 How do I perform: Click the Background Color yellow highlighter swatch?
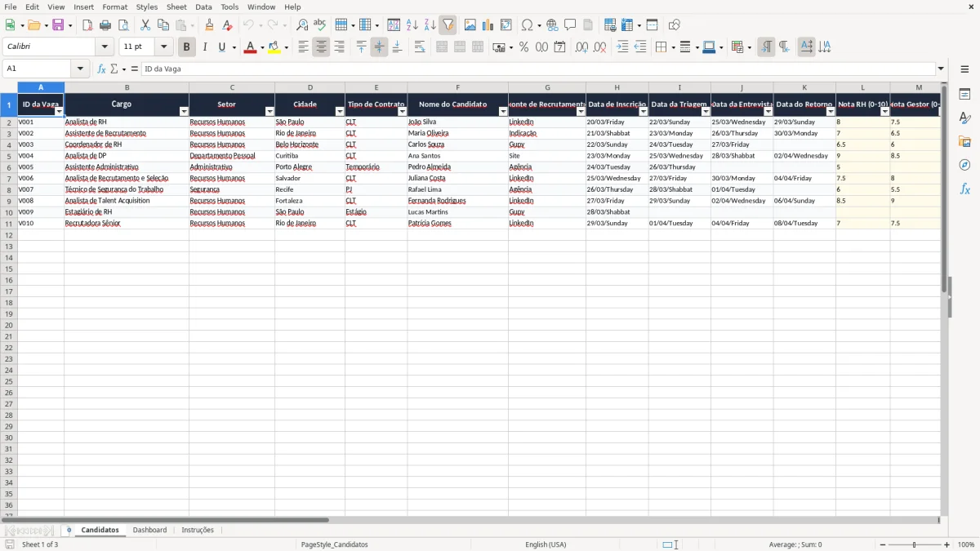coord(274,47)
